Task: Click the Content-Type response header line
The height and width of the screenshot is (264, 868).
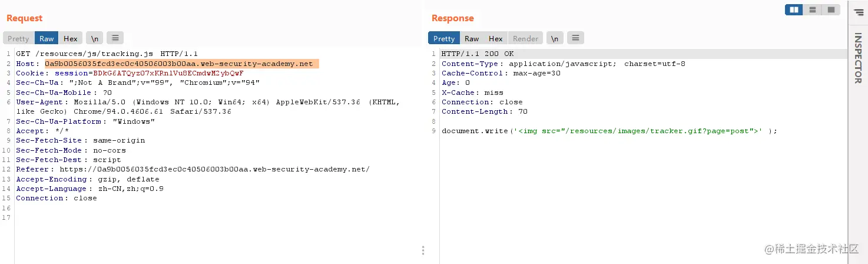Action: tap(564, 64)
